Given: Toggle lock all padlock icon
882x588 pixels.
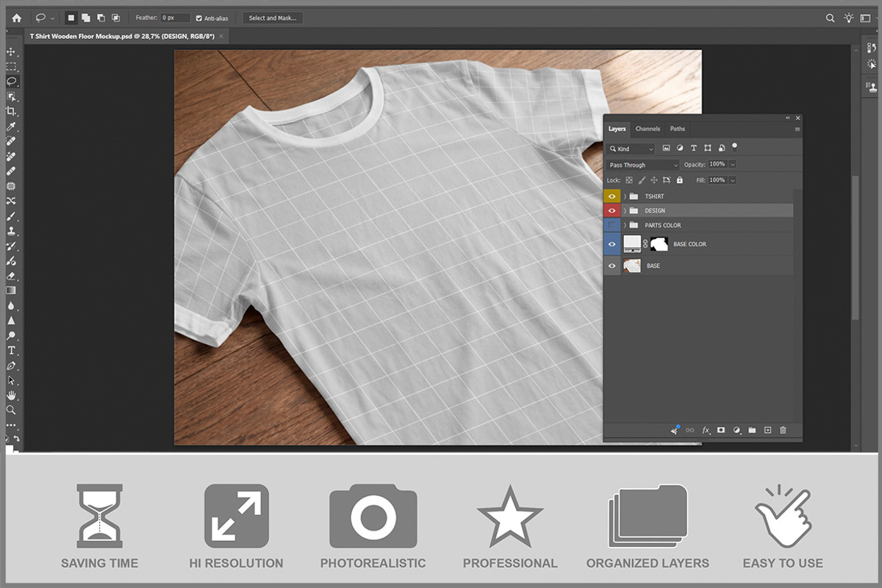Looking at the screenshot, I should [679, 180].
